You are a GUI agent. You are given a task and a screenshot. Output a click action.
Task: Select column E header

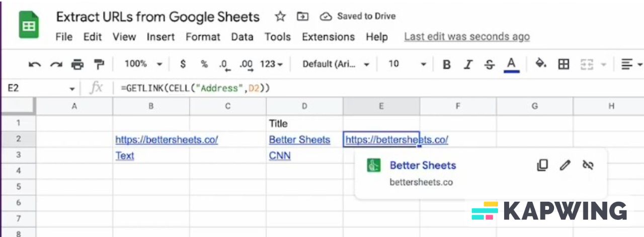(381, 106)
